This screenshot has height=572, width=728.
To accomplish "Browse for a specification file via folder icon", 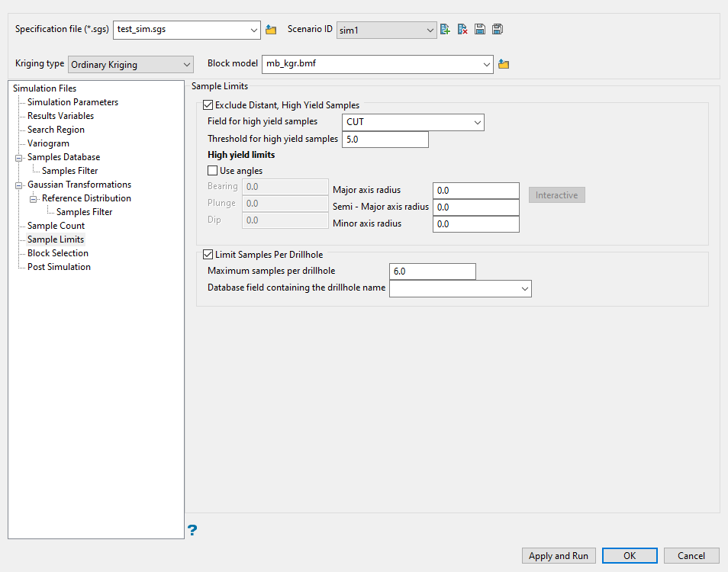I will click(271, 30).
